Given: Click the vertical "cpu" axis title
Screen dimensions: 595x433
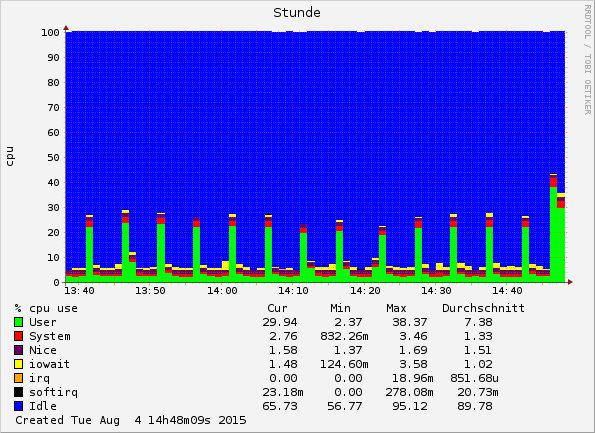Looking at the screenshot, I should (10, 156).
